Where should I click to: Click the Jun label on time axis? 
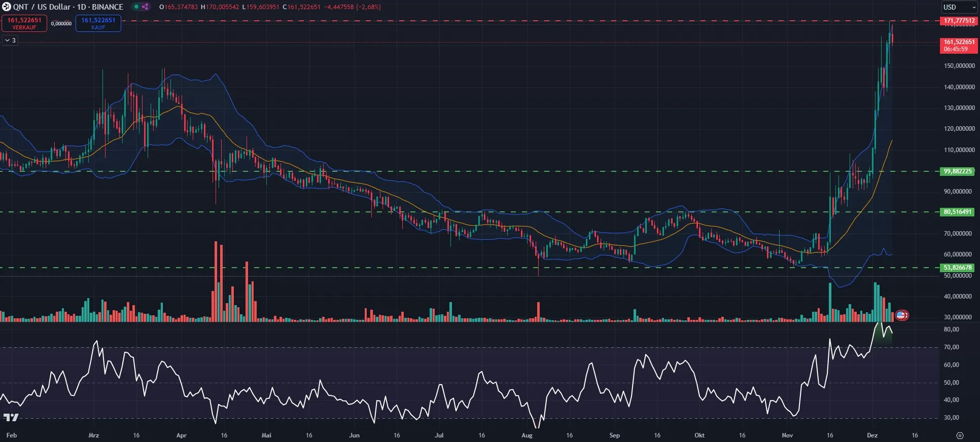click(x=354, y=435)
